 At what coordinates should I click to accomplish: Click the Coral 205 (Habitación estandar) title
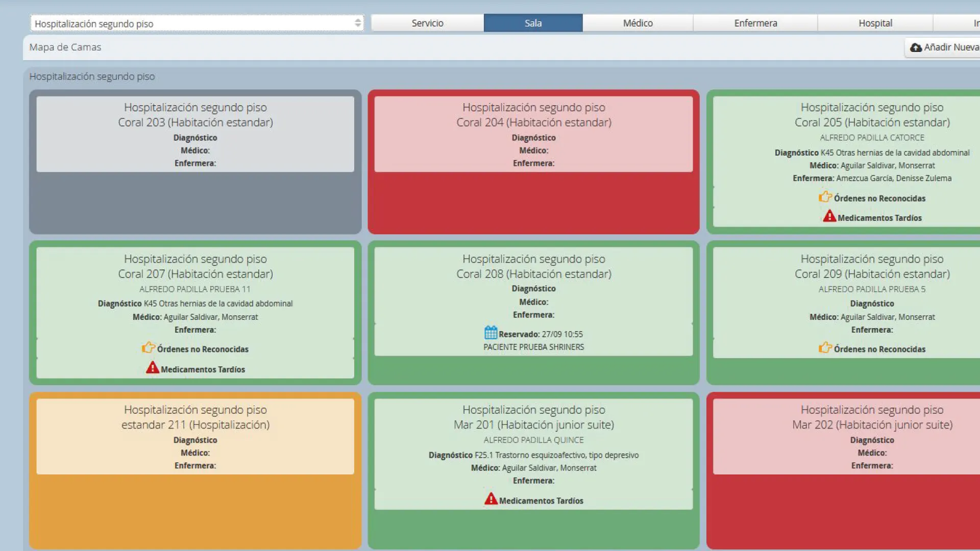tap(872, 122)
